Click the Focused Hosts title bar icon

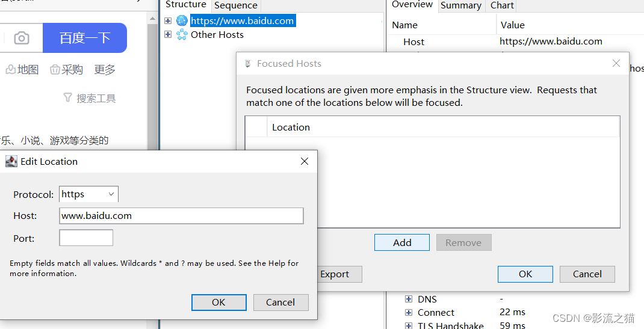247,64
